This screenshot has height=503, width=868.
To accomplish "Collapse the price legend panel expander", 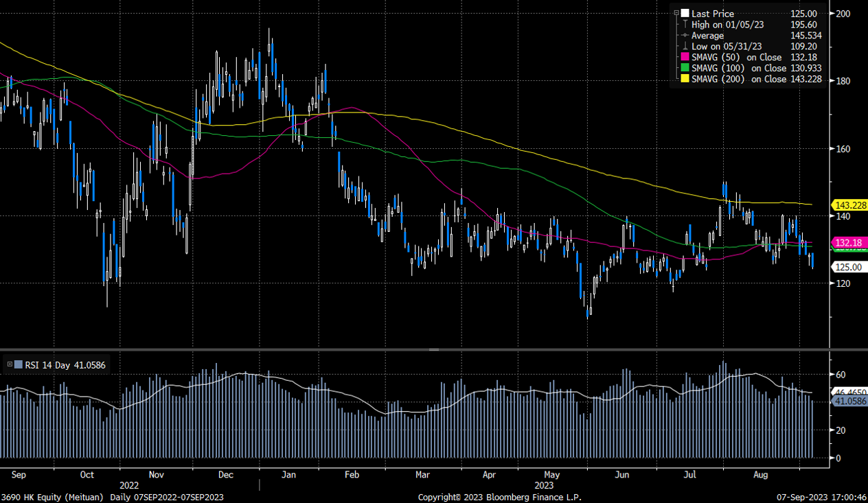I will (x=677, y=13).
